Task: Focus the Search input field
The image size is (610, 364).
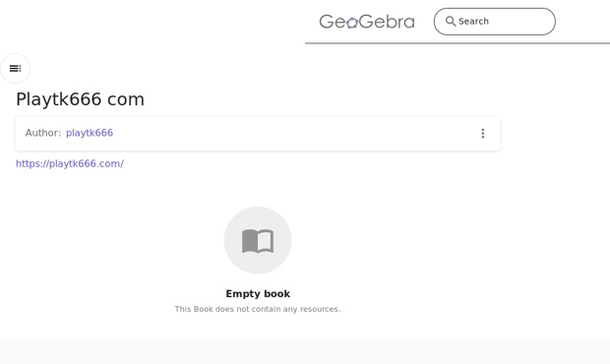Action: [x=495, y=22]
